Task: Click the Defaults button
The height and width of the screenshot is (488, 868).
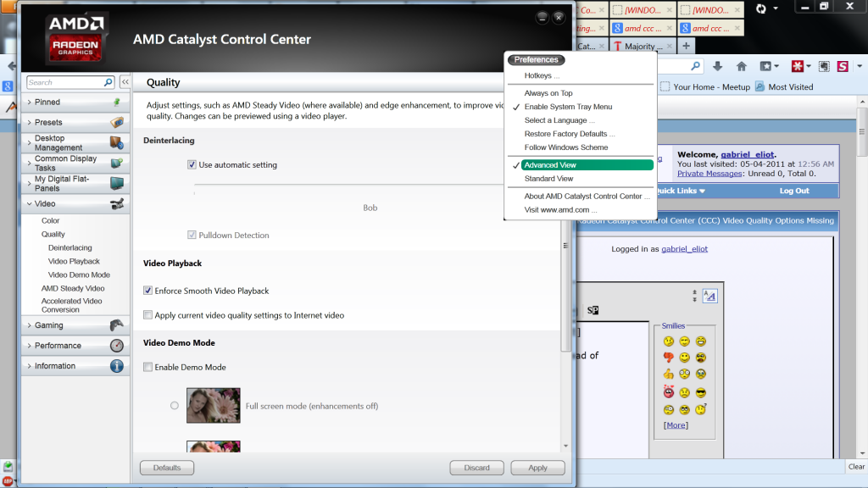Action: [x=167, y=468]
